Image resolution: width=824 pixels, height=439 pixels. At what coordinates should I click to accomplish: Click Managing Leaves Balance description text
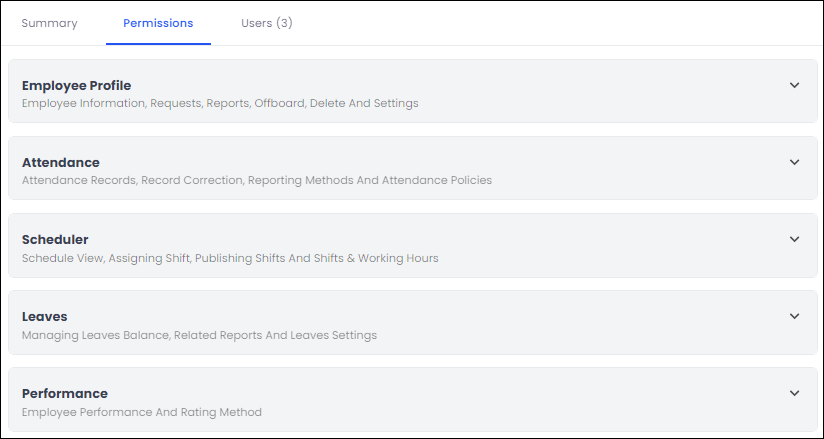click(x=199, y=335)
